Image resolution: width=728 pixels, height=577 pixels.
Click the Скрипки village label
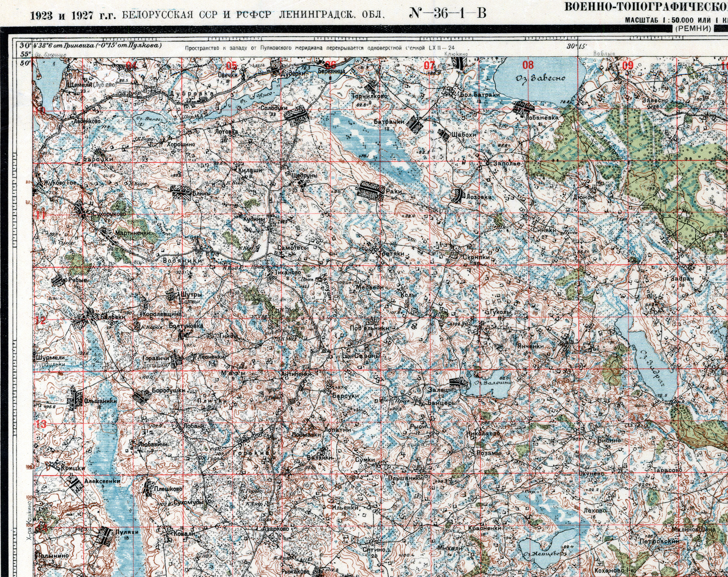click(x=476, y=257)
